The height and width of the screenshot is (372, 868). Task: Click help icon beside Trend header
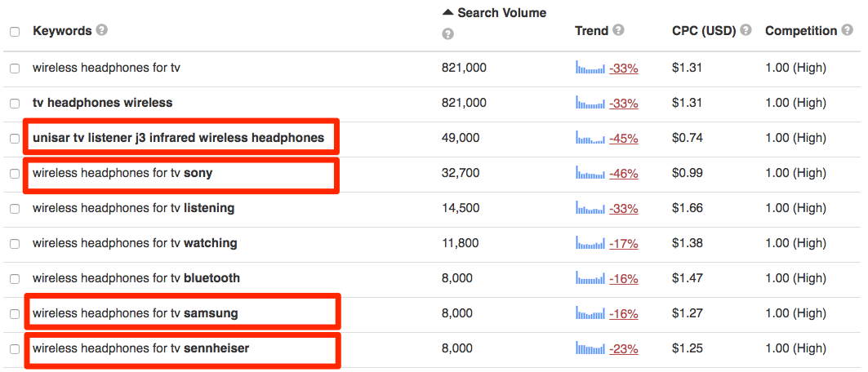point(618,30)
